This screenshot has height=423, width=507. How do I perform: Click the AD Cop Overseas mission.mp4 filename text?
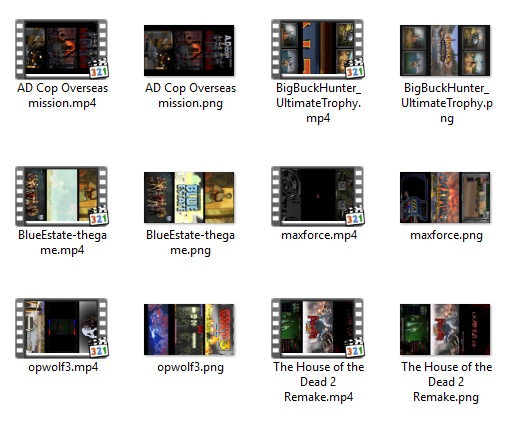tap(62, 96)
